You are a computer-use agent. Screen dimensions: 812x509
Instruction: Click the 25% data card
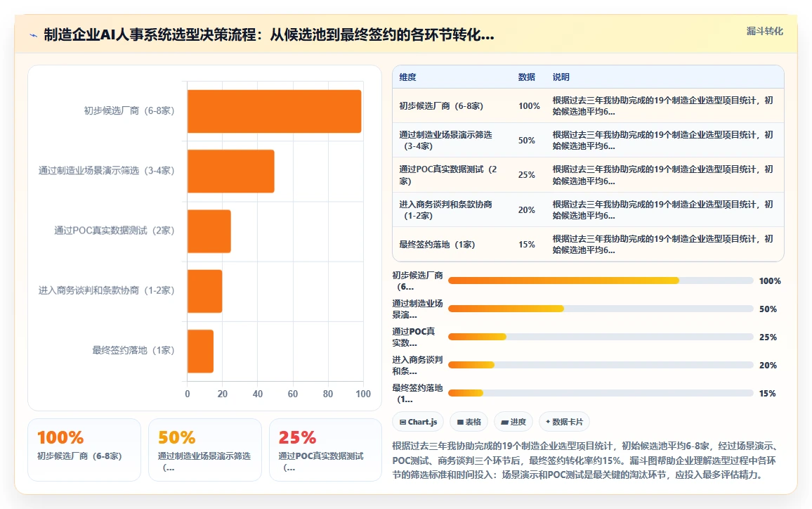[x=326, y=450]
